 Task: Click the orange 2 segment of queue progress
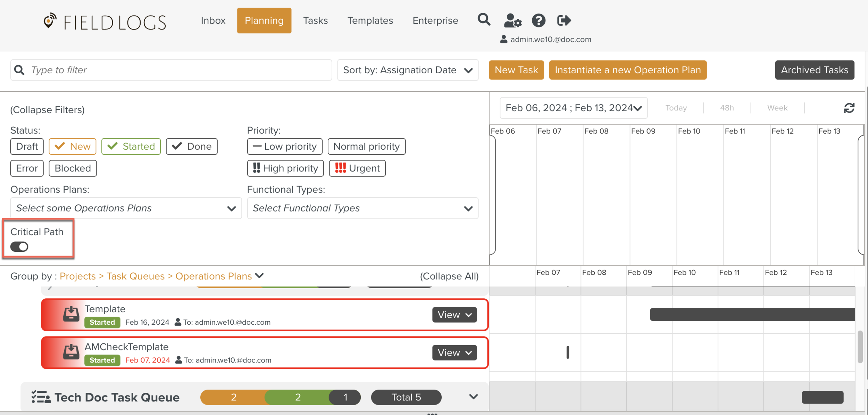click(x=234, y=397)
